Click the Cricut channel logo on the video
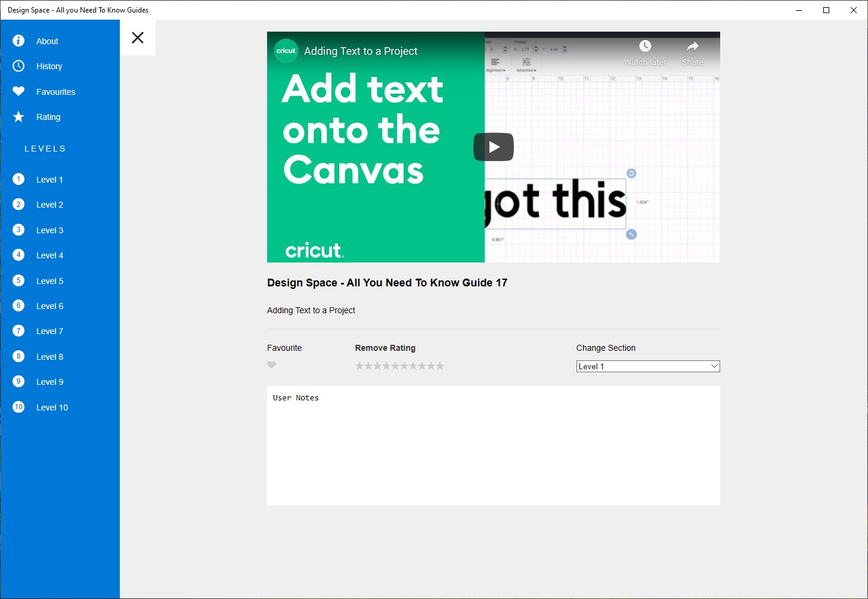Screen dimensions: 868x599 point(286,51)
